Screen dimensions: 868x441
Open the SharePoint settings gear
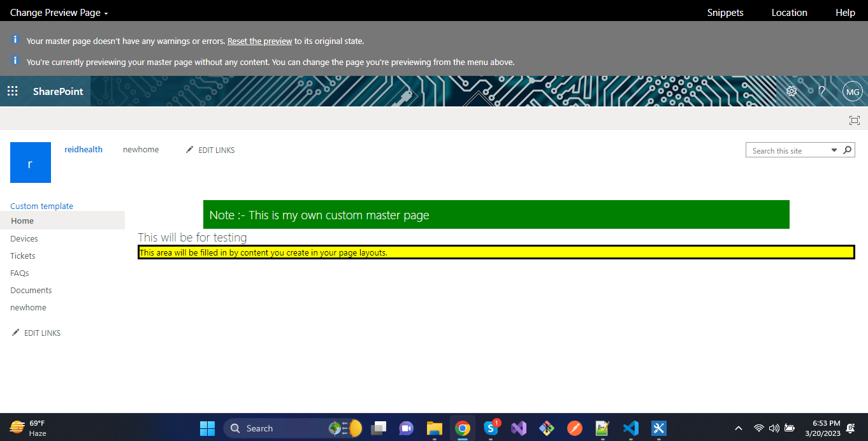792,91
